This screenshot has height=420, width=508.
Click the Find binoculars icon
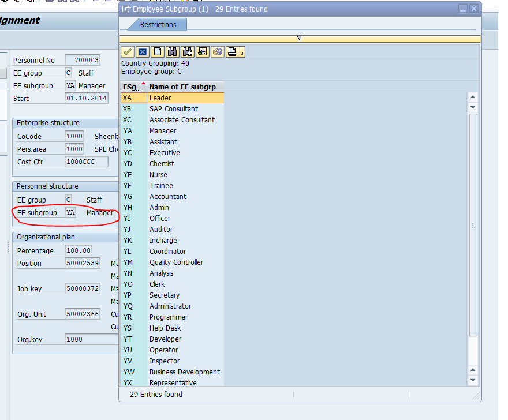(172, 52)
